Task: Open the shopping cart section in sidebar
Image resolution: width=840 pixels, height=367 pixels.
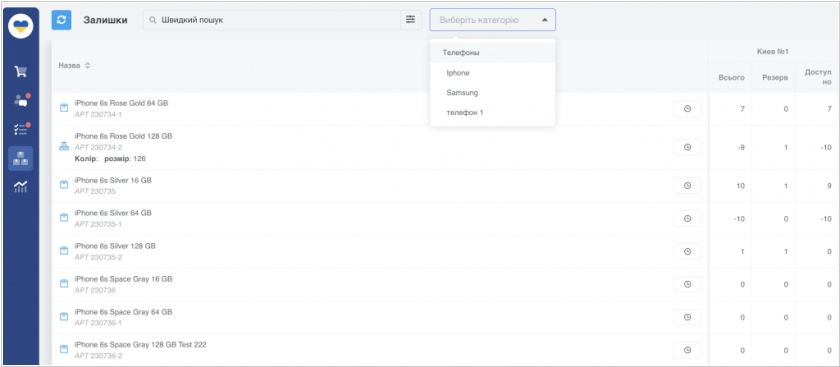Action: (20, 71)
